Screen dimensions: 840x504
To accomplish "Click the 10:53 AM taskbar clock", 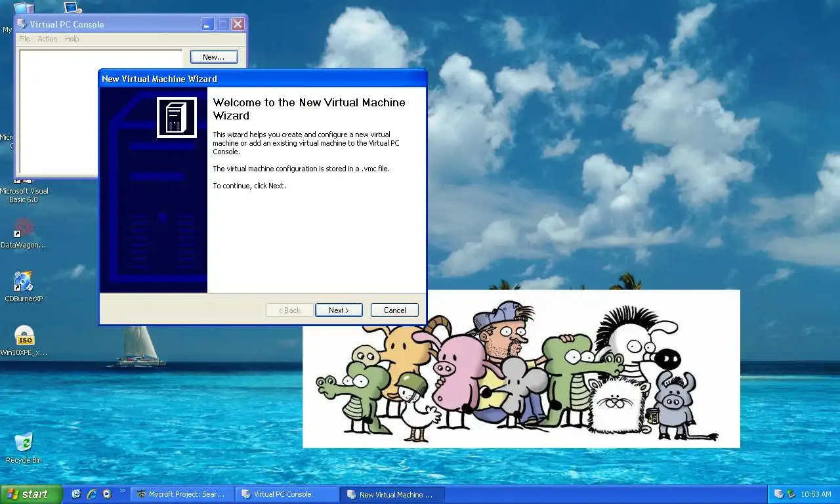I will tap(816, 494).
